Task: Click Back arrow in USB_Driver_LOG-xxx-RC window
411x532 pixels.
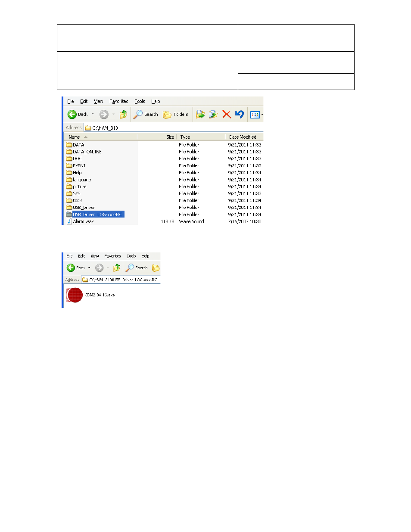Action: click(x=71, y=268)
